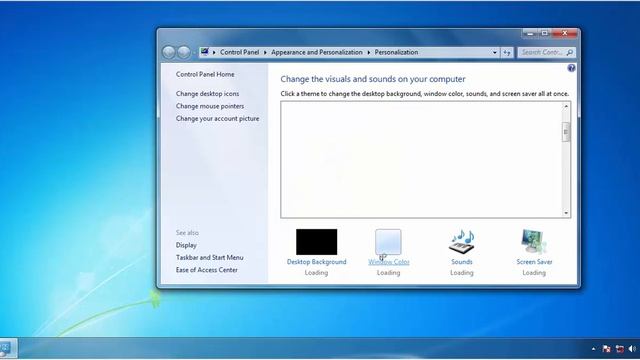The image size is (640, 360).
Task: Open Taskbar and Start Menu link
Action: pos(209,258)
